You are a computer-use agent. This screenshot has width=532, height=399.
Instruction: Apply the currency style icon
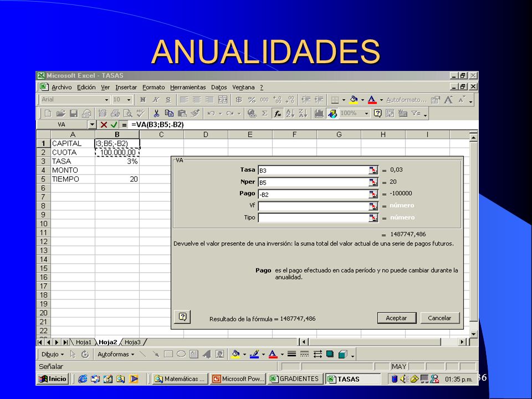coord(239,100)
